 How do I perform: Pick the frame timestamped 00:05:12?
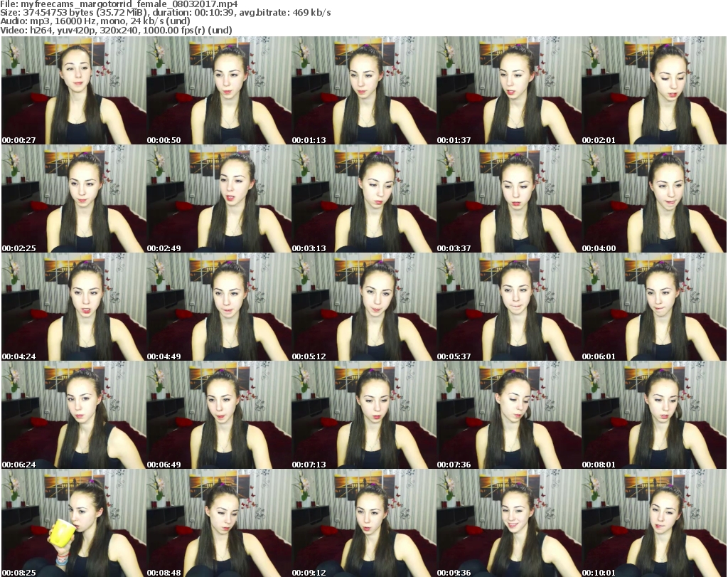(363, 307)
